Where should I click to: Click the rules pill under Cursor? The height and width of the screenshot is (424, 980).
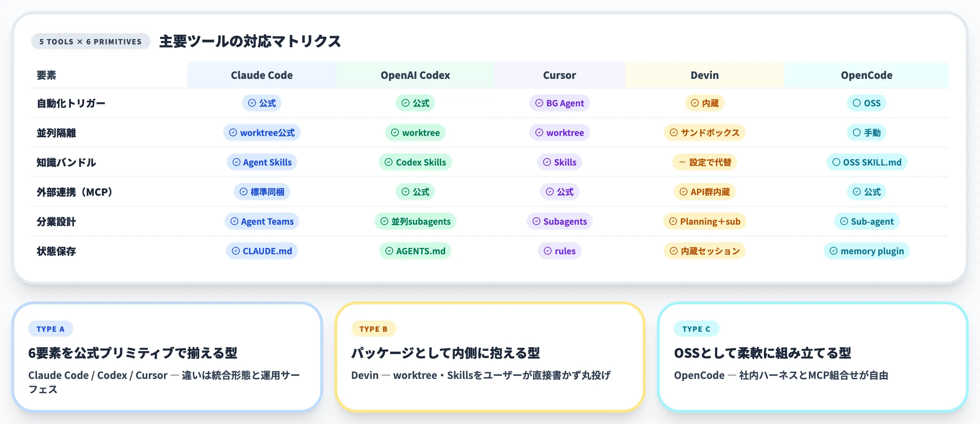[559, 251]
